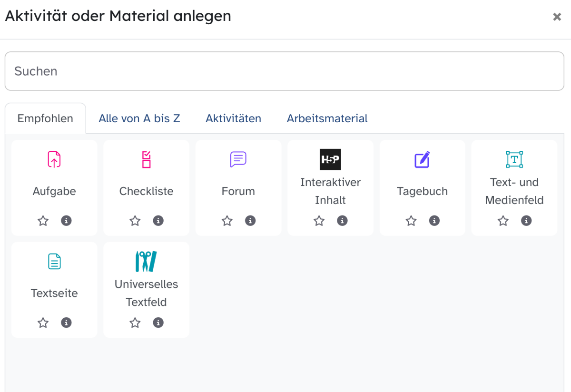The height and width of the screenshot is (392, 571).
Task: Show information about Universelles Textfeld
Action: click(158, 323)
